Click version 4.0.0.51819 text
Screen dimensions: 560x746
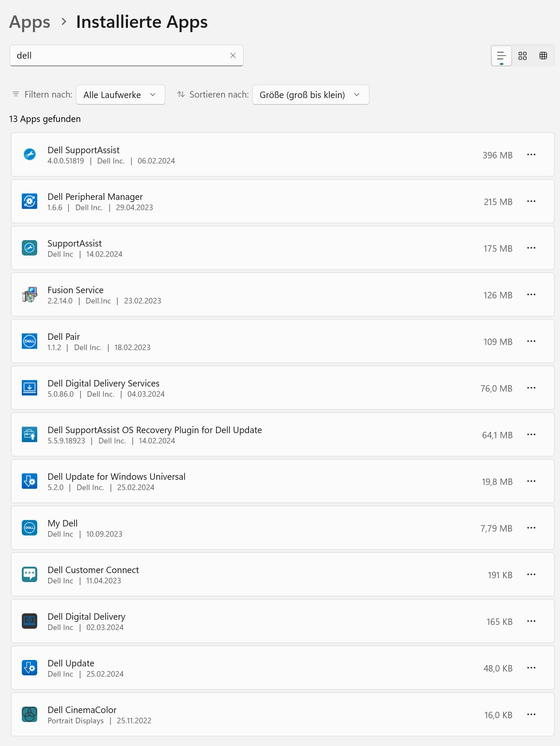pos(66,161)
